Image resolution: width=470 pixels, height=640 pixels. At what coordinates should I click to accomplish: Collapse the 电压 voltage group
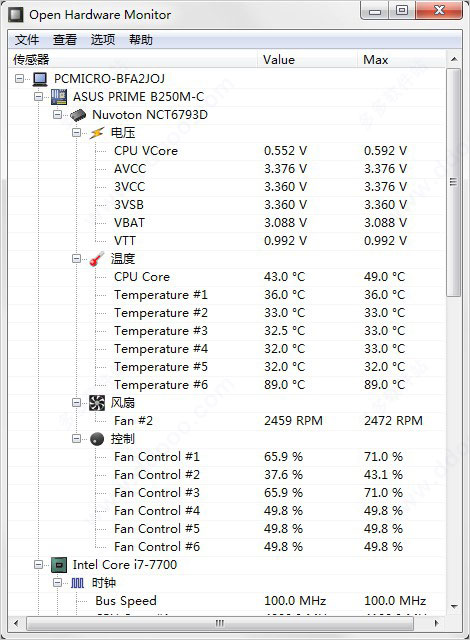click(76, 133)
